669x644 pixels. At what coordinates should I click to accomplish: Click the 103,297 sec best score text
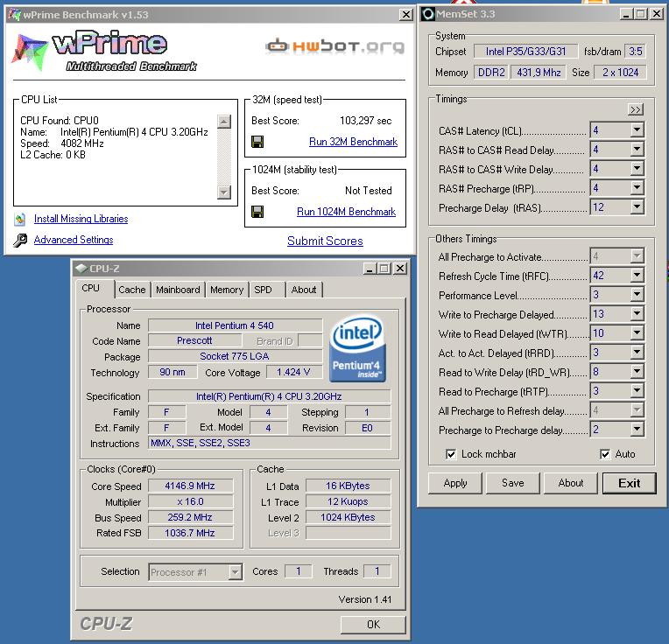tap(366, 121)
